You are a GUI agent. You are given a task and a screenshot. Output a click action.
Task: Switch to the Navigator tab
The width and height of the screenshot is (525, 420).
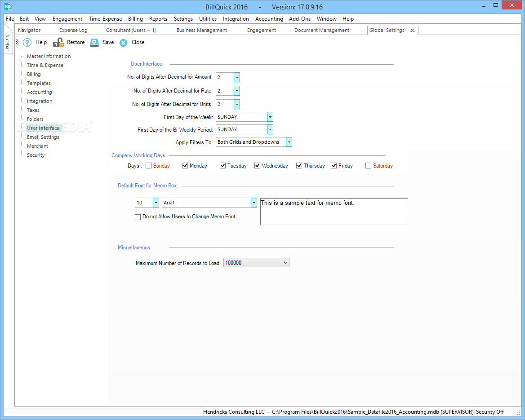click(30, 30)
